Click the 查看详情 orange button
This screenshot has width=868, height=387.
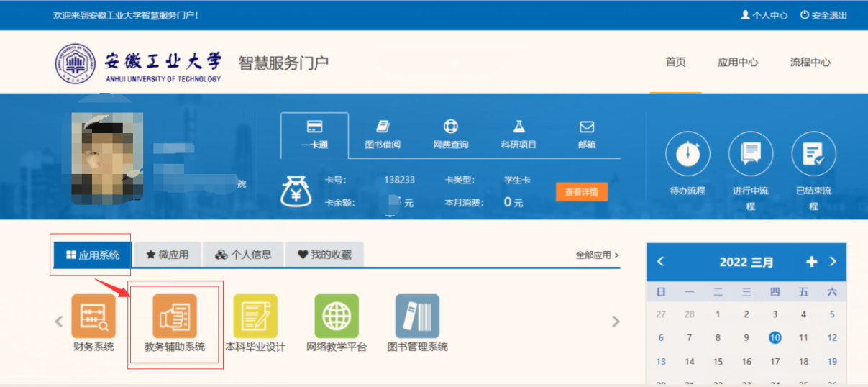click(x=581, y=192)
